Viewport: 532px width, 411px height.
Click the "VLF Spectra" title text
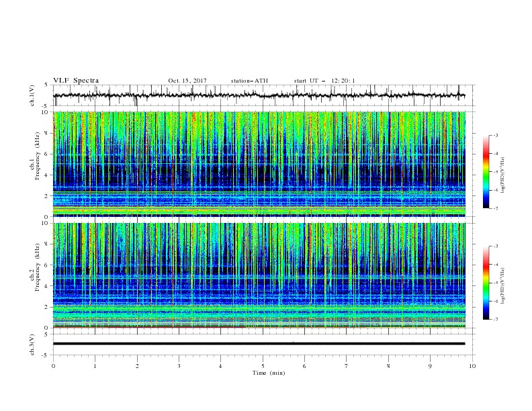(76, 81)
